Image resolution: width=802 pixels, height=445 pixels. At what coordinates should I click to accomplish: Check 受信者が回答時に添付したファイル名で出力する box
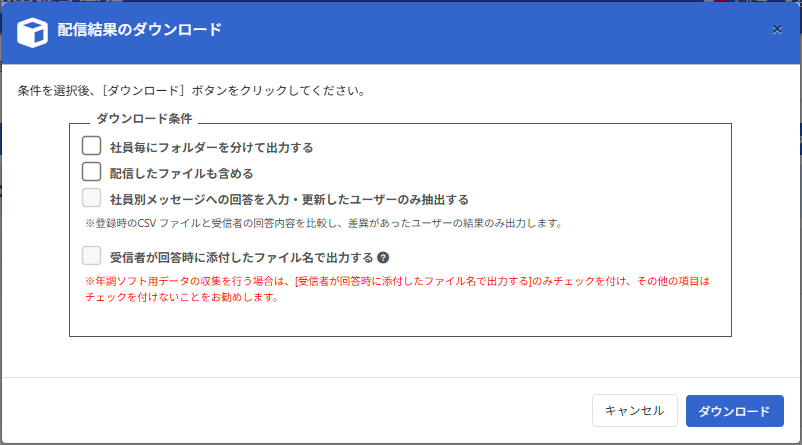pos(92,256)
